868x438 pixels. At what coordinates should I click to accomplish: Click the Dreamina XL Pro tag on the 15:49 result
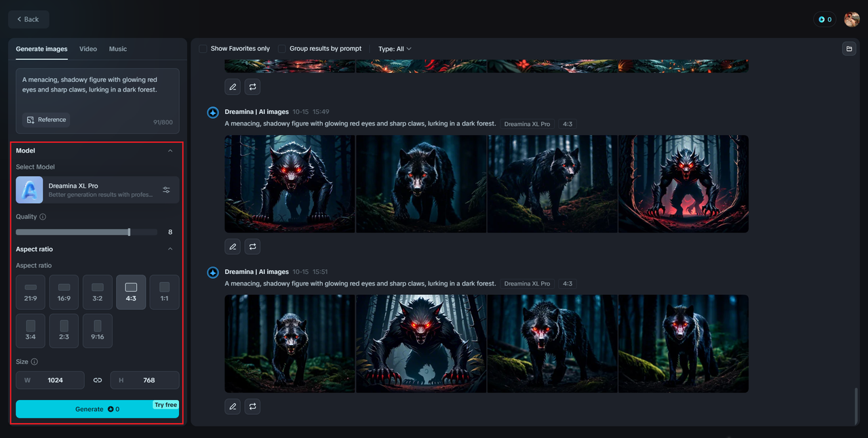pos(527,124)
